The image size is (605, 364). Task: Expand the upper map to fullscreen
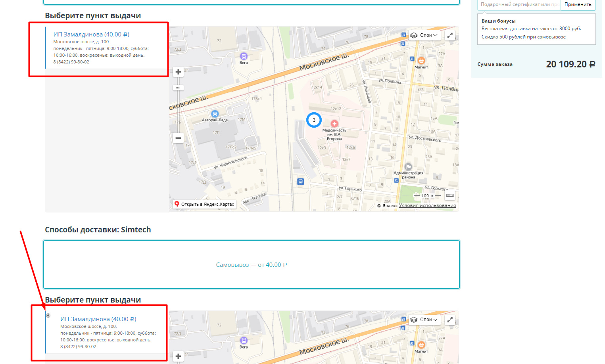450,35
